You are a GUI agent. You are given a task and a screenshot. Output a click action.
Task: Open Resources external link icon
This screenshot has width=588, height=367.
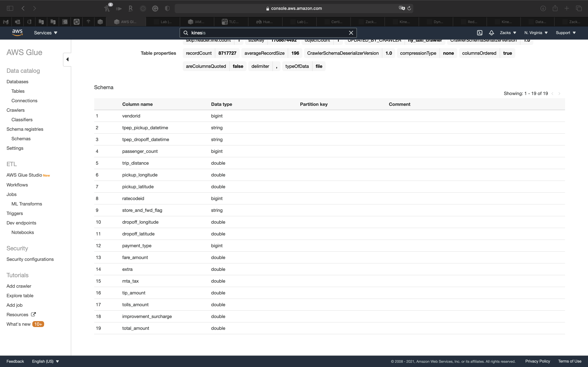pos(33,314)
